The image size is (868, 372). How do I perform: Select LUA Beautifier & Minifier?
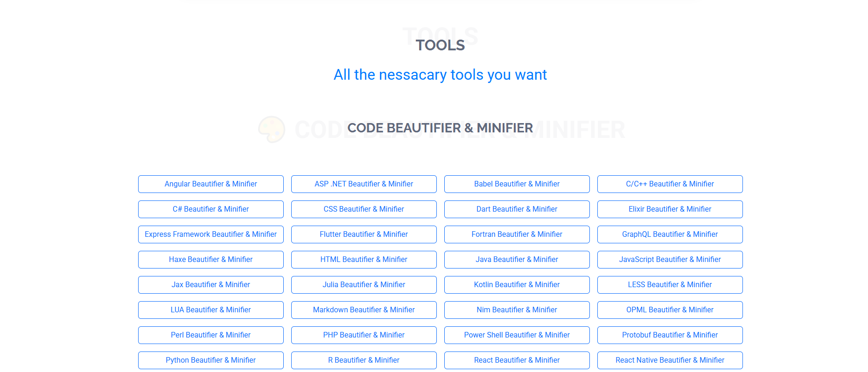coord(211,310)
